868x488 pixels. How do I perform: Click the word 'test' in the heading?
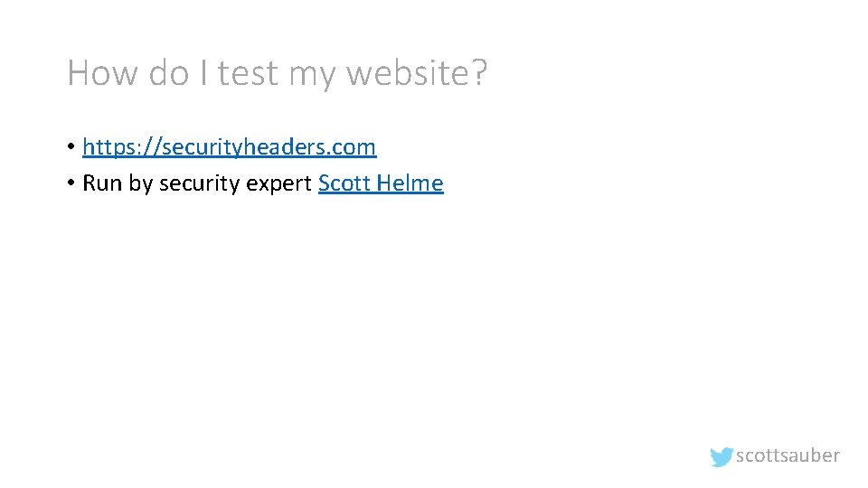(247, 72)
